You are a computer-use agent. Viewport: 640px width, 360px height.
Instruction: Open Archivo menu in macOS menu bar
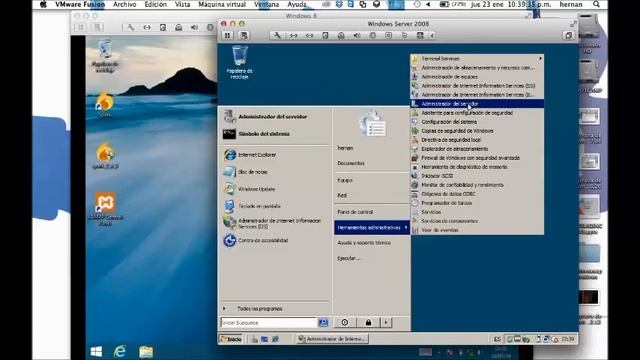[x=124, y=4]
